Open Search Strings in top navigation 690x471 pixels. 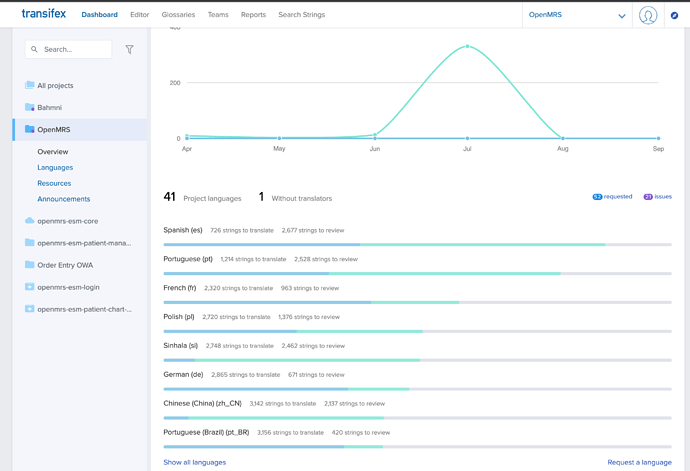pos(301,15)
